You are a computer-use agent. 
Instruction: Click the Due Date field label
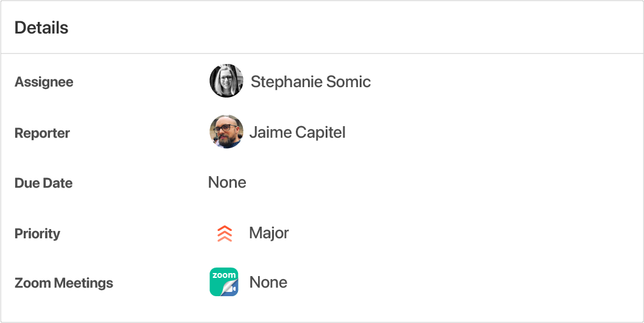click(44, 183)
